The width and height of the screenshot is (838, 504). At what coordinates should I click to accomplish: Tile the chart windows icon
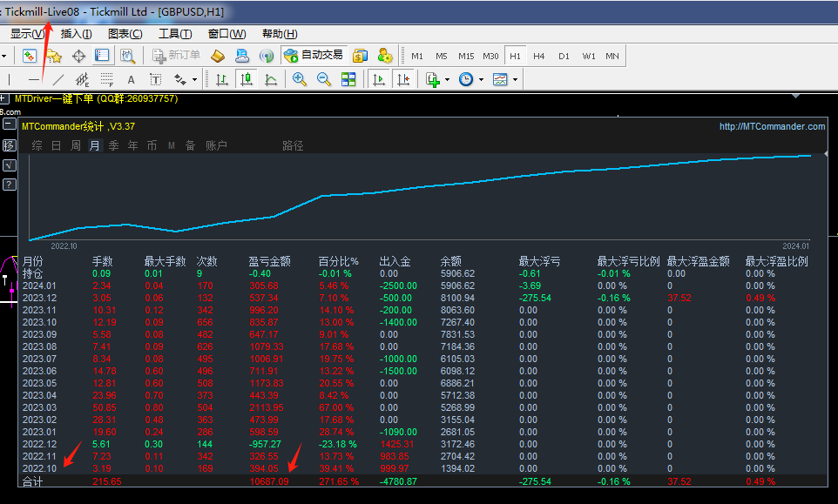[348, 80]
